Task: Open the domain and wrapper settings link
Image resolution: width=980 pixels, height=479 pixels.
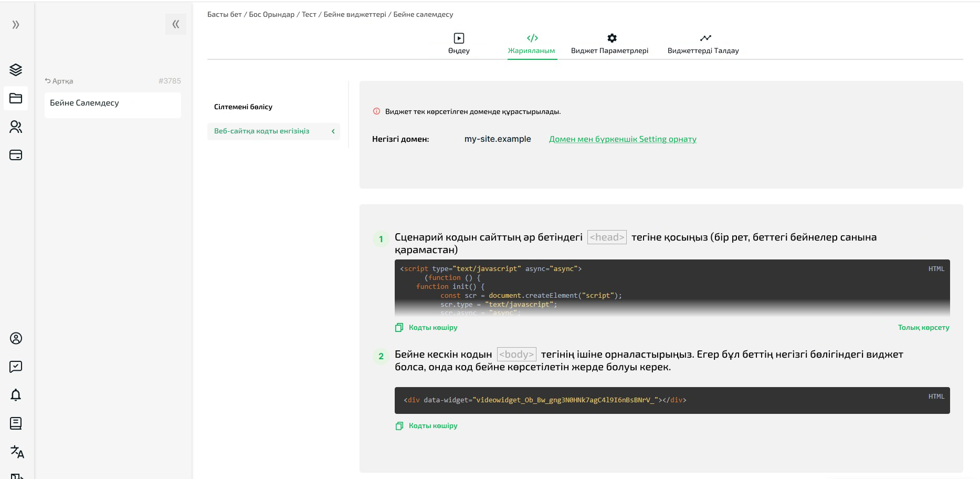Action: coord(623,139)
